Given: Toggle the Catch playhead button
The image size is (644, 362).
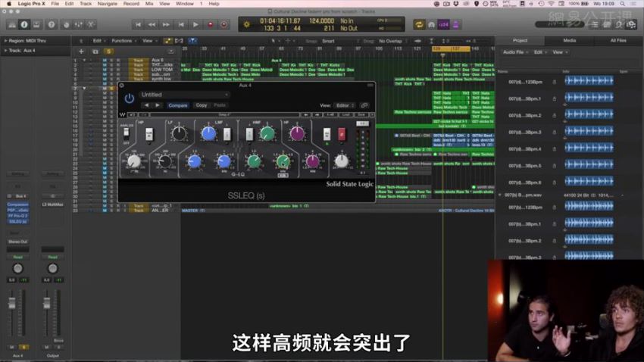Looking at the screenshot, I should click(192, 41).
